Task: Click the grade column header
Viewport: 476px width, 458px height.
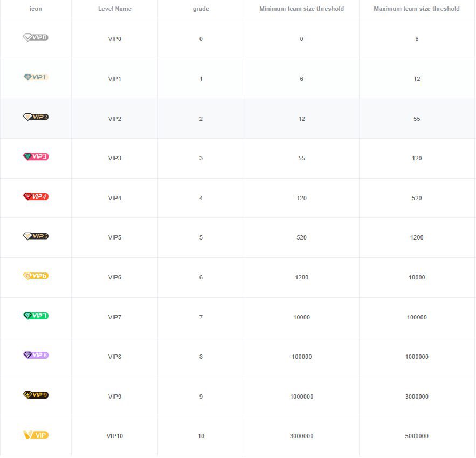Action: click(x=201, y=9)
